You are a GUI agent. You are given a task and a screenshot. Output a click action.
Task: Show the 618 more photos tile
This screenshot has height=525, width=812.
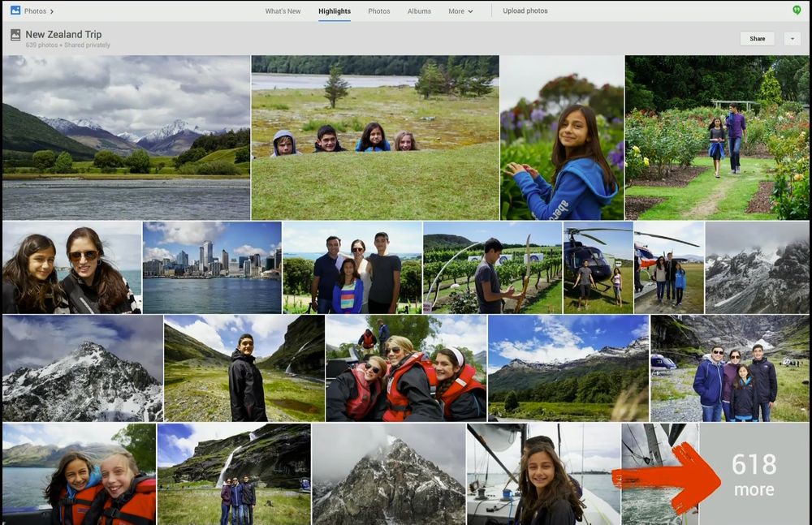[754, 474]
